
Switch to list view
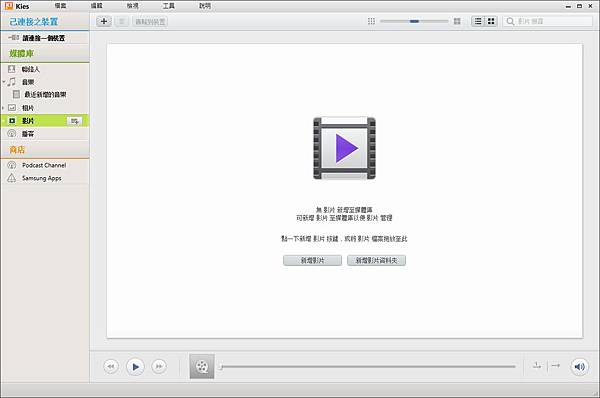[x=478, y=21]
